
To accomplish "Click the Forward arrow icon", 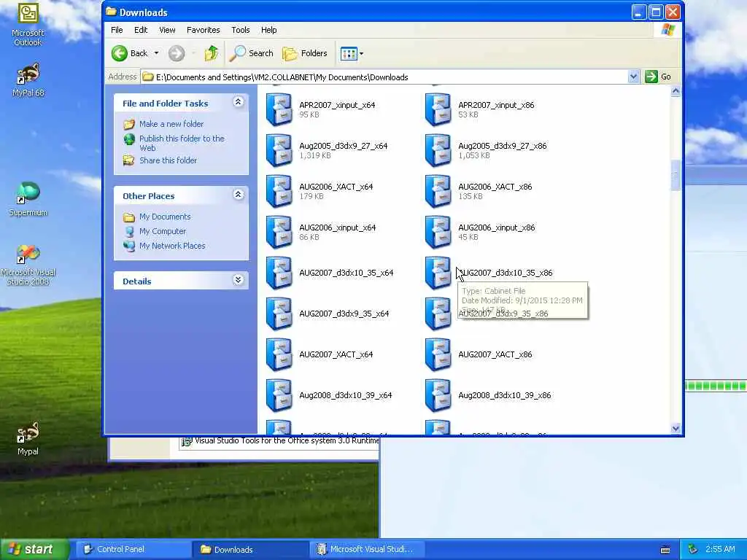I will pyautogui.click(x=177, y=53).
